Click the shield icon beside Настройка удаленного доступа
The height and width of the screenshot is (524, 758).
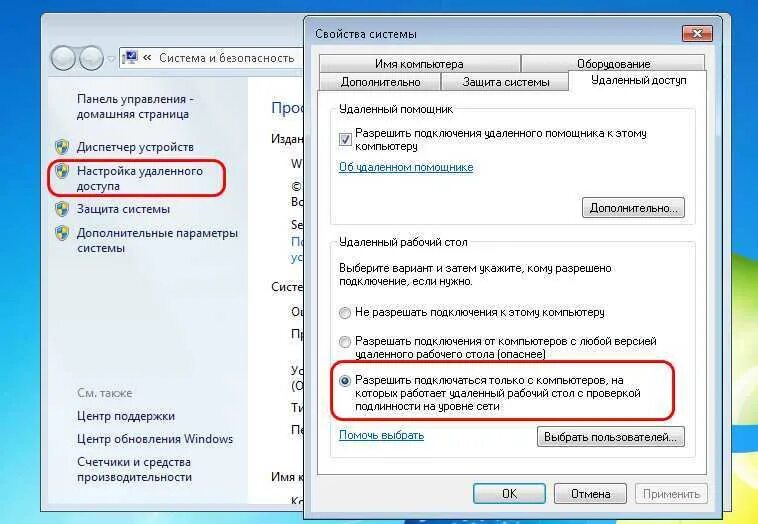(x=62, y=171)
